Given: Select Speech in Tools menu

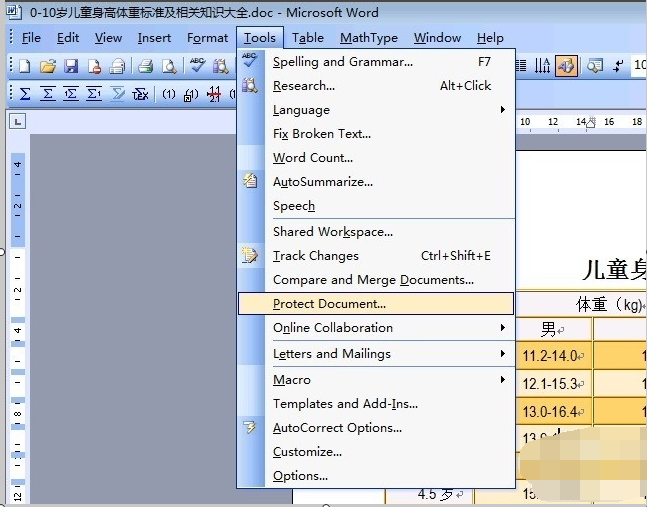Looking at the screenshot, I should pos(377,205).
